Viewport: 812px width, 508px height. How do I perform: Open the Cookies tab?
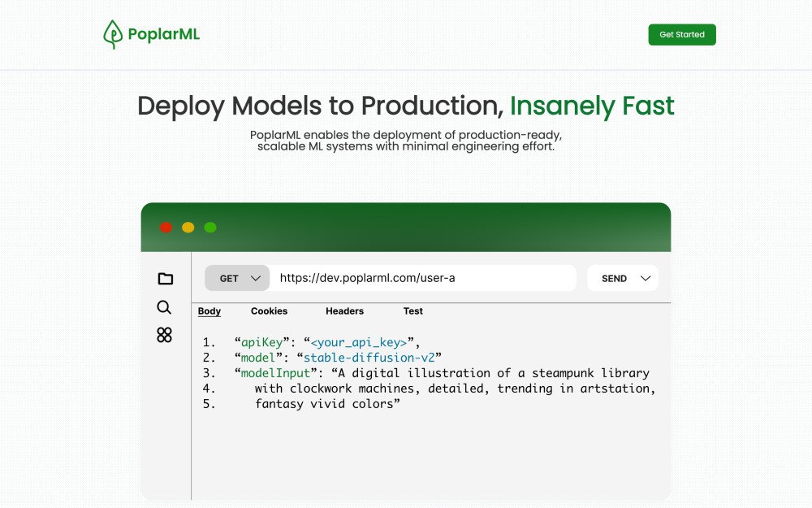click(269, 311)
